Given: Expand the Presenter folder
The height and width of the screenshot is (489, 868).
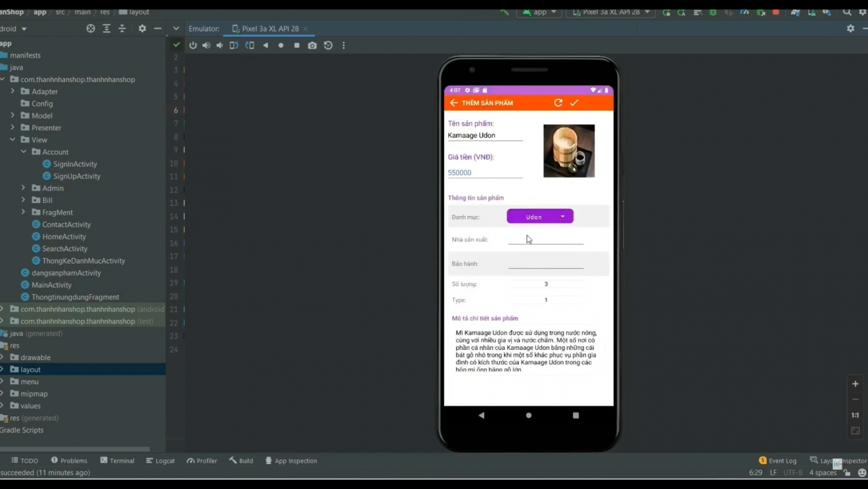Looking at the screenshot, I should pyautogui.click(x=12, y=128).
